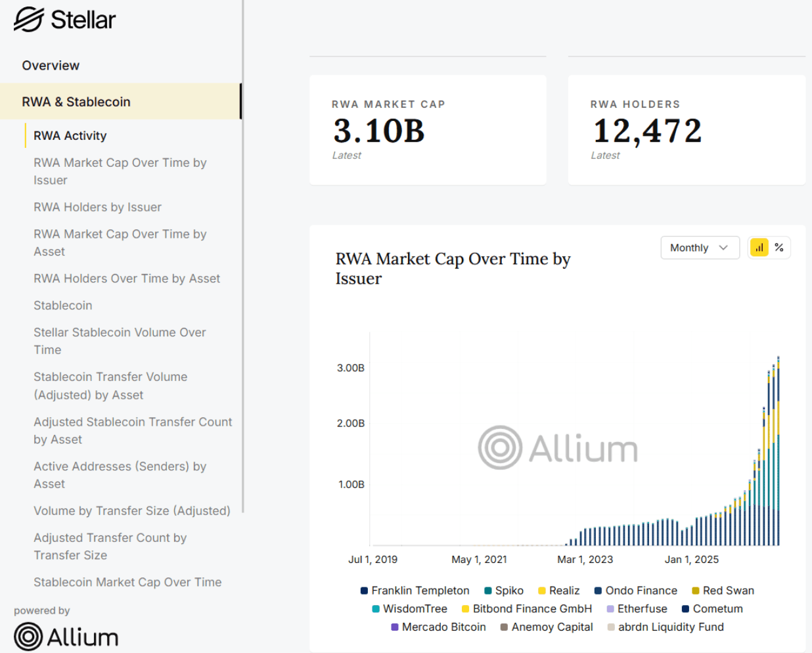Screen dimensions: 812x653
Task: Select the RWA & Stablecoin section
Action: coord(120,102)
